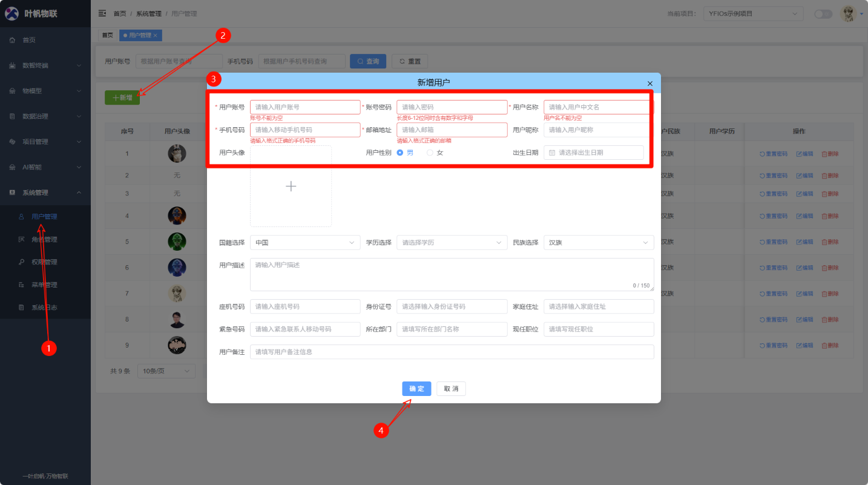The height and width of the screenshot is (485, 868).
Task: Open the 民族选择 dropdown showing 汉族
Action: pyautogui.click(x=598, y=243)
